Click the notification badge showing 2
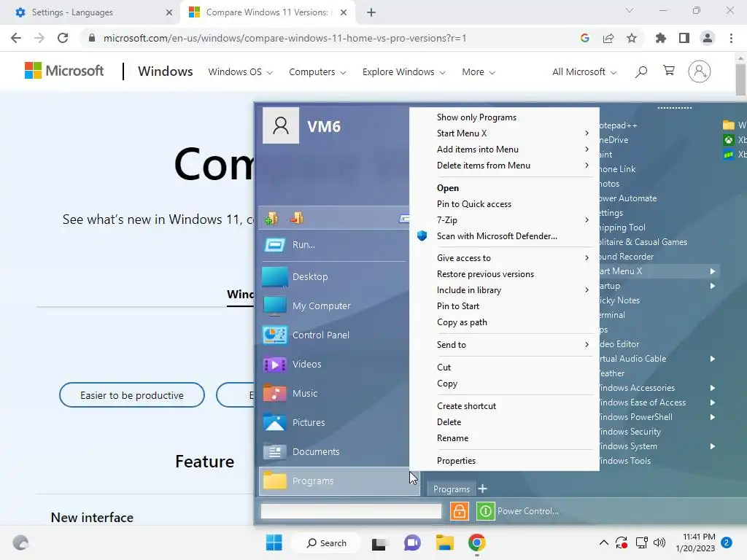 727,542
